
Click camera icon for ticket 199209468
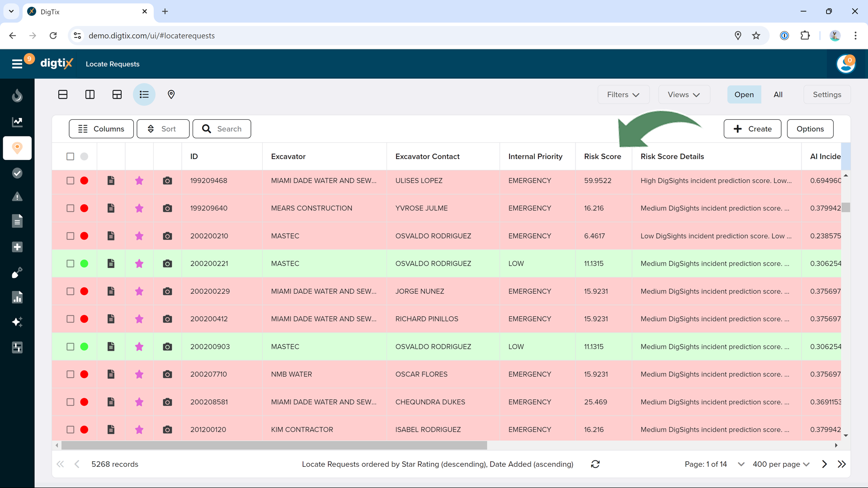click(167, 181)
